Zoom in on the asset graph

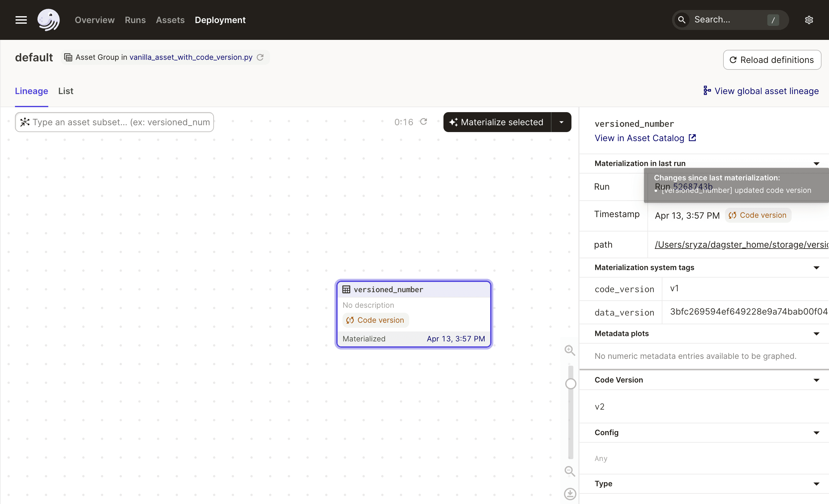[x=570, y=350]
